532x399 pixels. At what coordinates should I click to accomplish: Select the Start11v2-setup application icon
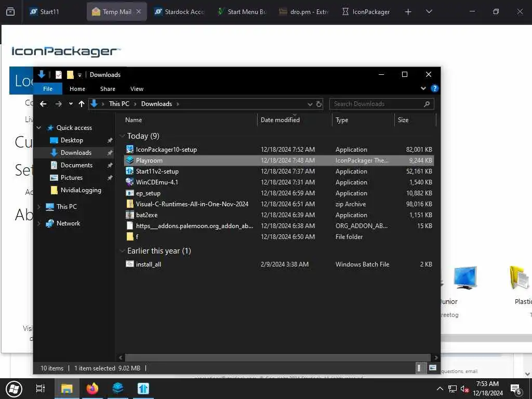[129, 171]
